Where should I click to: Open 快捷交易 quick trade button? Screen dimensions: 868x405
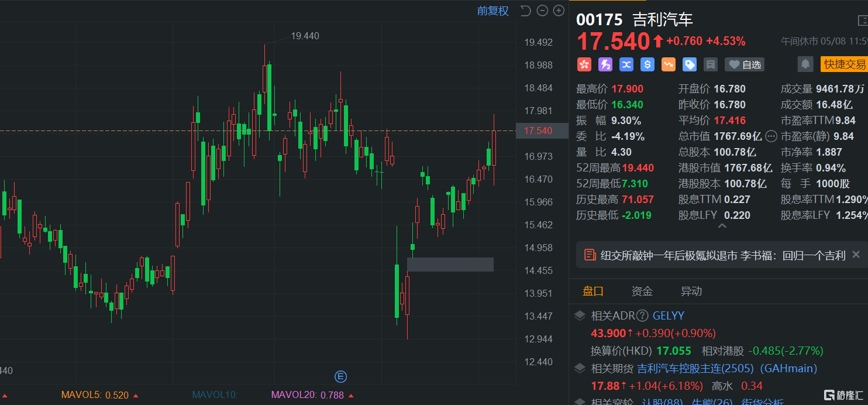[844, 64]
